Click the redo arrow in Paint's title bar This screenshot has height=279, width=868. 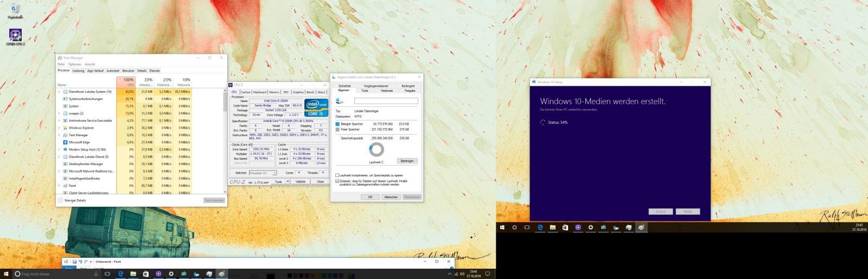[86, 262]
